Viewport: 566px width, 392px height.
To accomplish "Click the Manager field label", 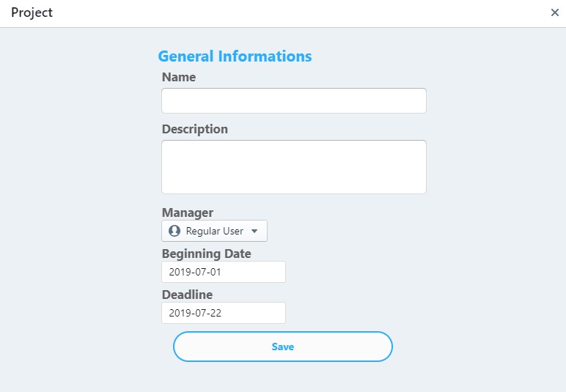I will tap(188, 212).
